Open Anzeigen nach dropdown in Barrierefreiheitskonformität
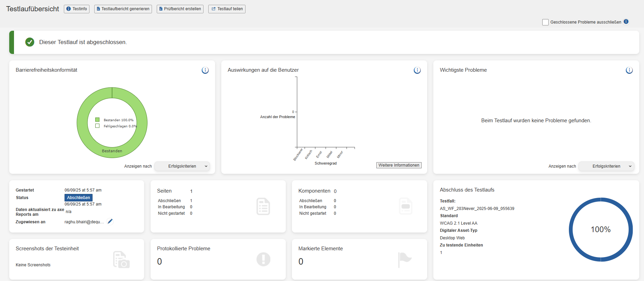Image resolution: width=644 pixels, height=281 pixels. (182, 166)
